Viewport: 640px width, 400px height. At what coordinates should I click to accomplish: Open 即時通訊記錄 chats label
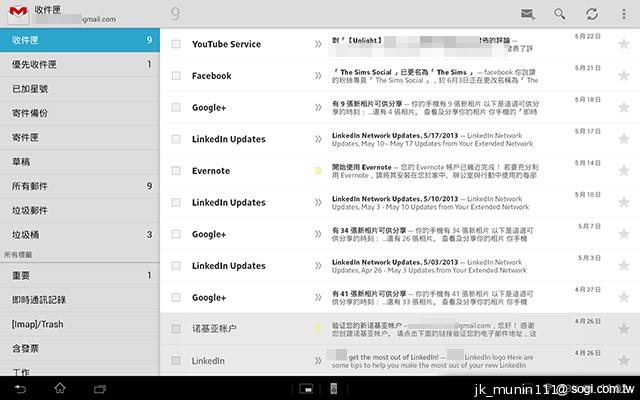pos(80,300)
